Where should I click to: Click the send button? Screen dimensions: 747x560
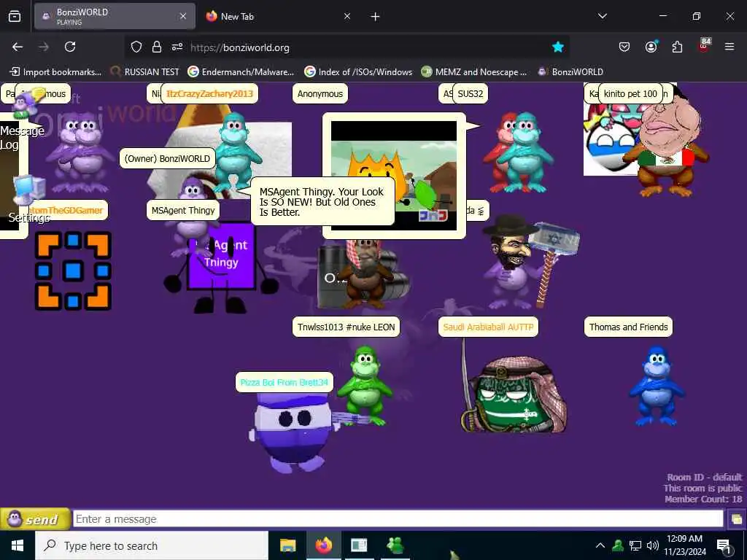coord(35,519)
